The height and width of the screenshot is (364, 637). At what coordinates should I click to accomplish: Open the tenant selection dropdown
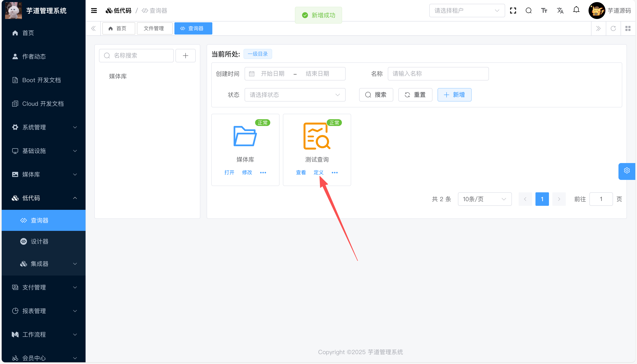pyautogui.click(x=467, y=11)
